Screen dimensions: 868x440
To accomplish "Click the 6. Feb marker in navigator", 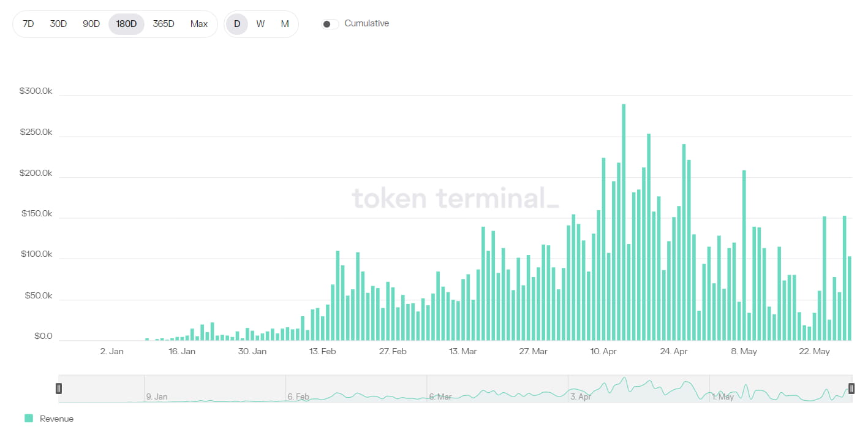I will point(298,396).
